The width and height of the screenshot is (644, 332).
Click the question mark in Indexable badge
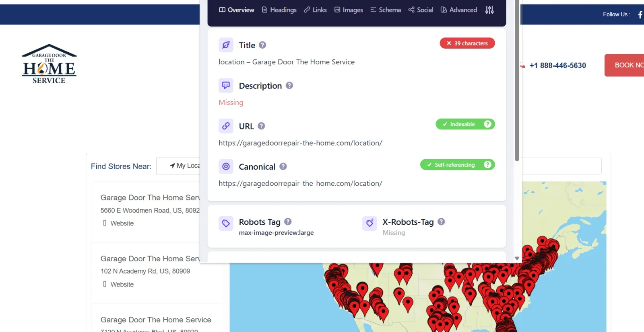point(487,124)
